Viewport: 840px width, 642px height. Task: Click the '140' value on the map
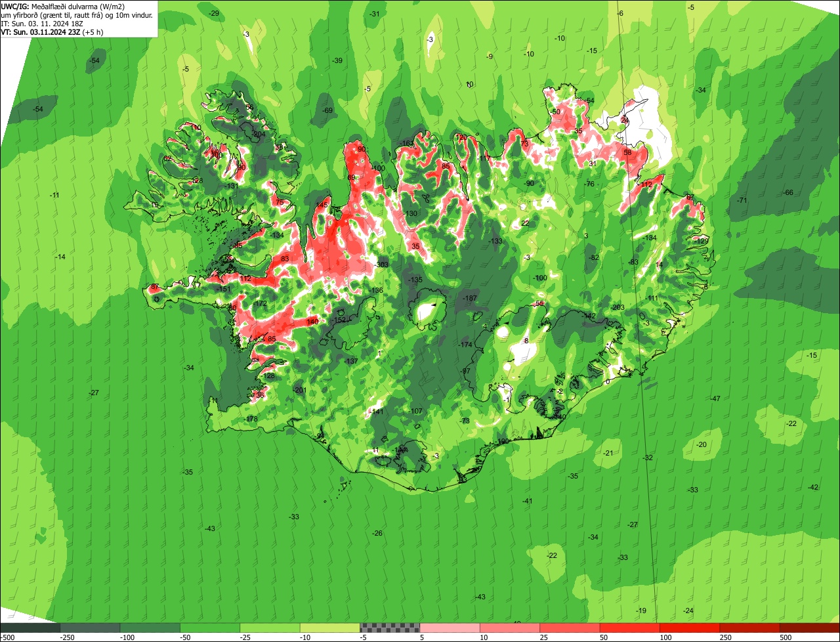(312, 322)
